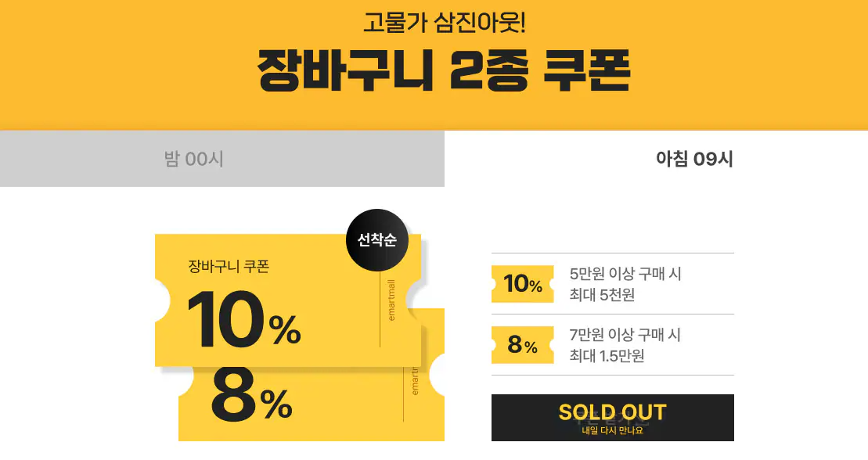
Task: Click the 내일 다시 만나요 text
Action: pyautogui.click(x=612, y=429)
